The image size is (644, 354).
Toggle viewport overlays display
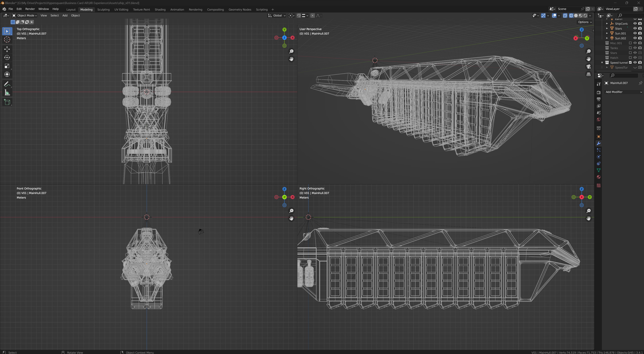coord(554,15)
